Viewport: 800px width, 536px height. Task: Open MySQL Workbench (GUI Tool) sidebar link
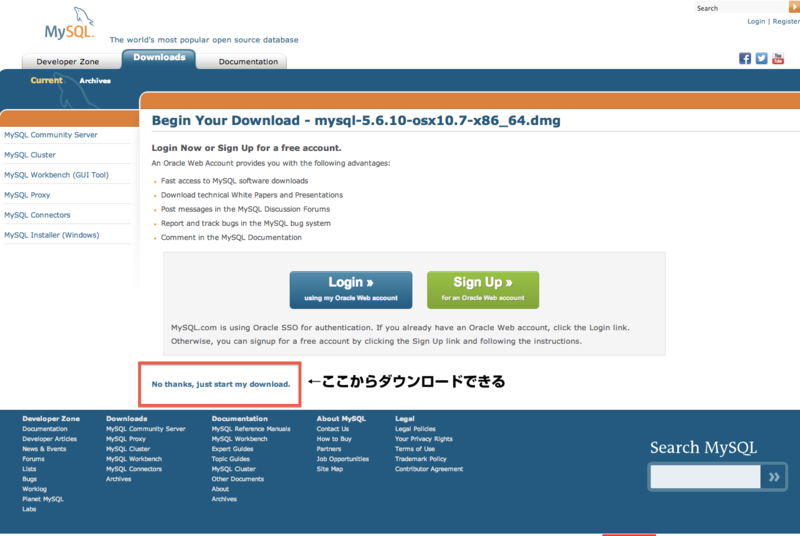coord(56,175)
